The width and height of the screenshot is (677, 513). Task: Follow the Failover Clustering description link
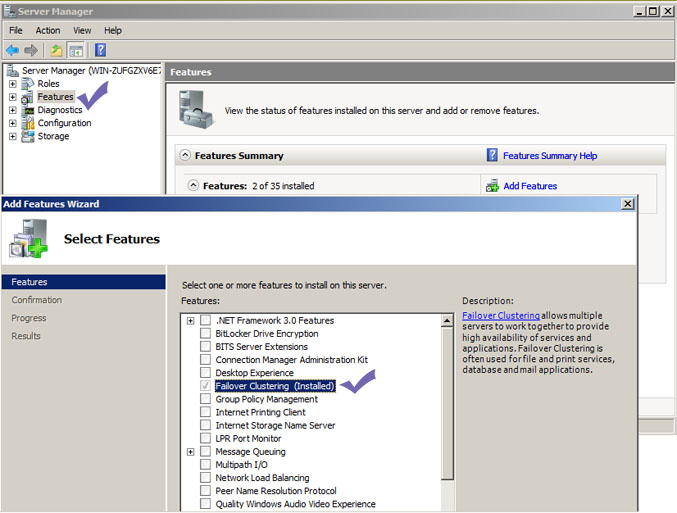(501, 316)
